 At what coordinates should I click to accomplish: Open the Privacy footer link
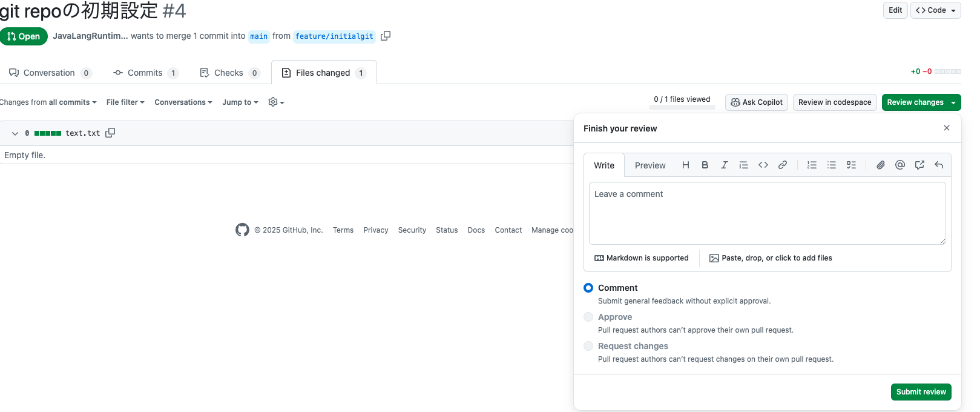376,230
